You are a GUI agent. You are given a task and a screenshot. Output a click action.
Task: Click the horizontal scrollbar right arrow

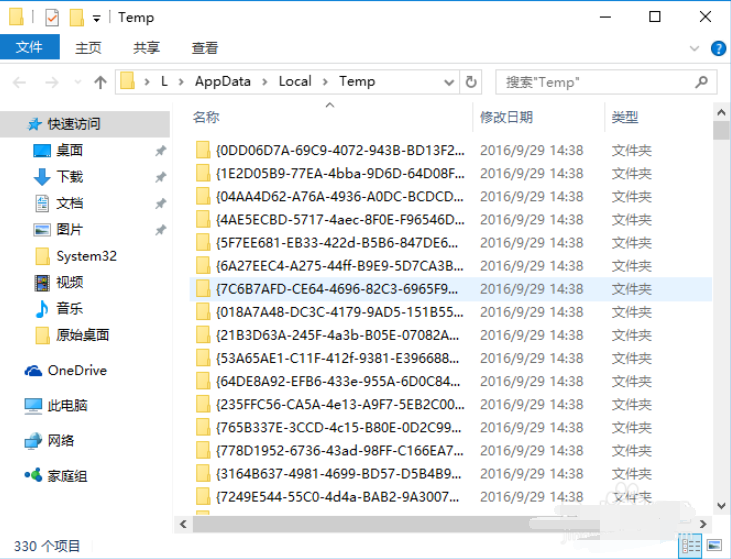(703, 524)
